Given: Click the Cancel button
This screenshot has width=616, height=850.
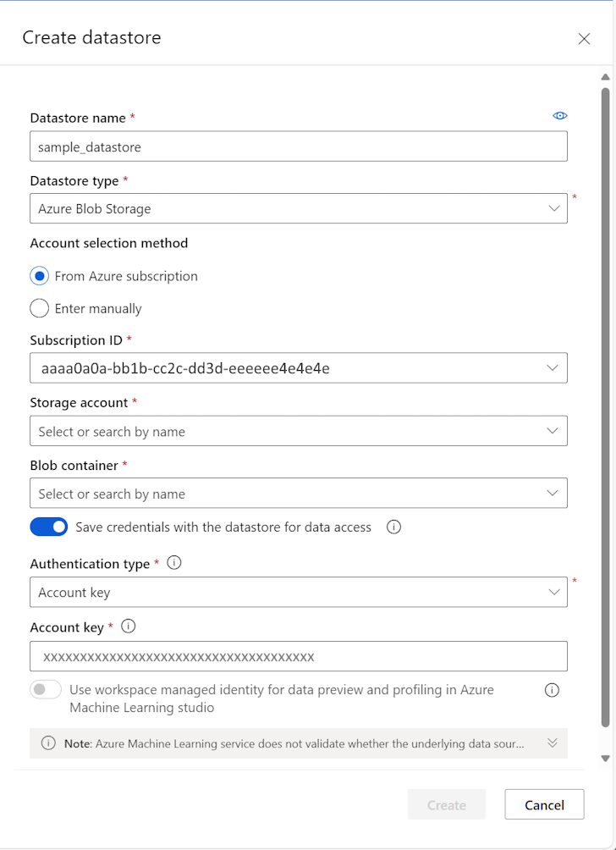Looking at the screenshot, I should coord(544,805).
